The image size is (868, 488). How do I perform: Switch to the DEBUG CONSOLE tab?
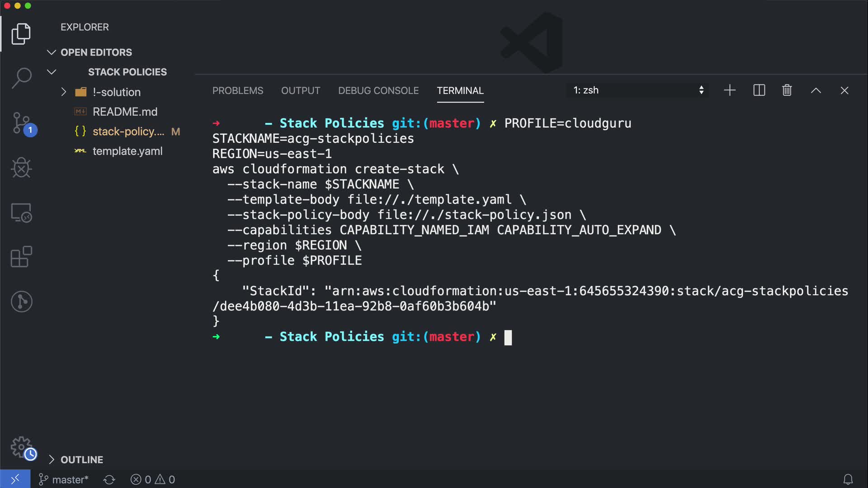click(378, 90)
